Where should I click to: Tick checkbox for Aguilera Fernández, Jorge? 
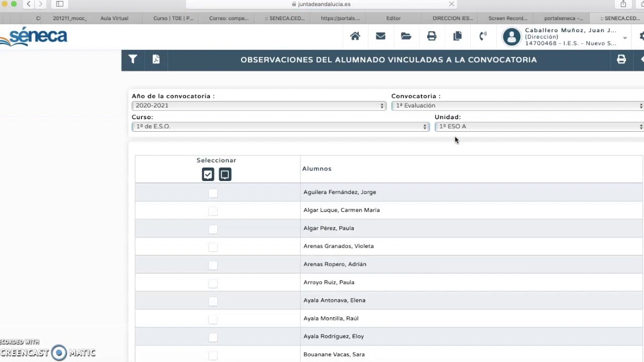(x=213, y=193)
